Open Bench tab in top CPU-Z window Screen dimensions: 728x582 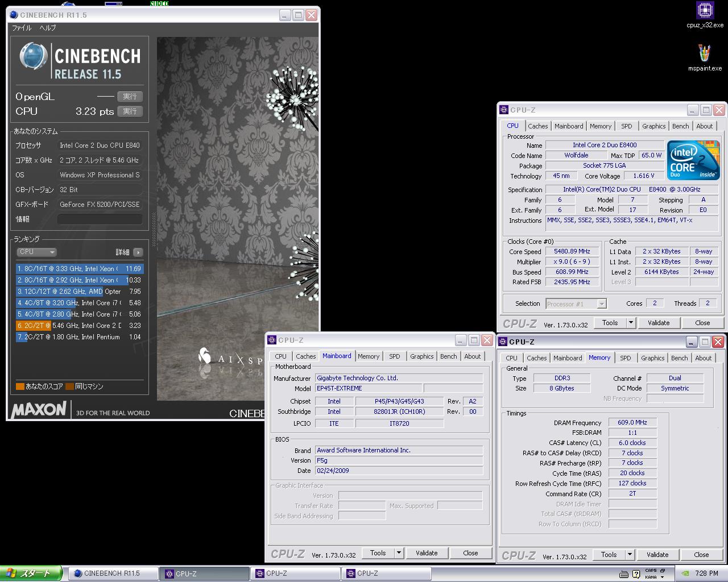click(680, 126)
